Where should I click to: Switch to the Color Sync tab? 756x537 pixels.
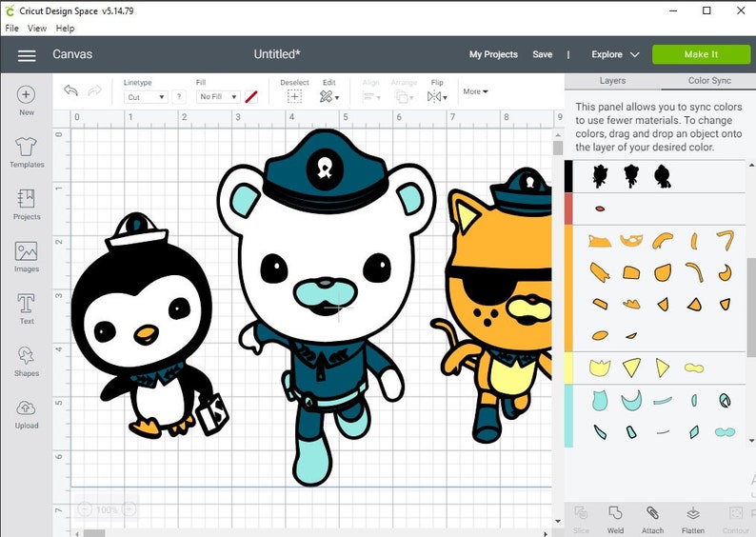[x=709, y=81]
